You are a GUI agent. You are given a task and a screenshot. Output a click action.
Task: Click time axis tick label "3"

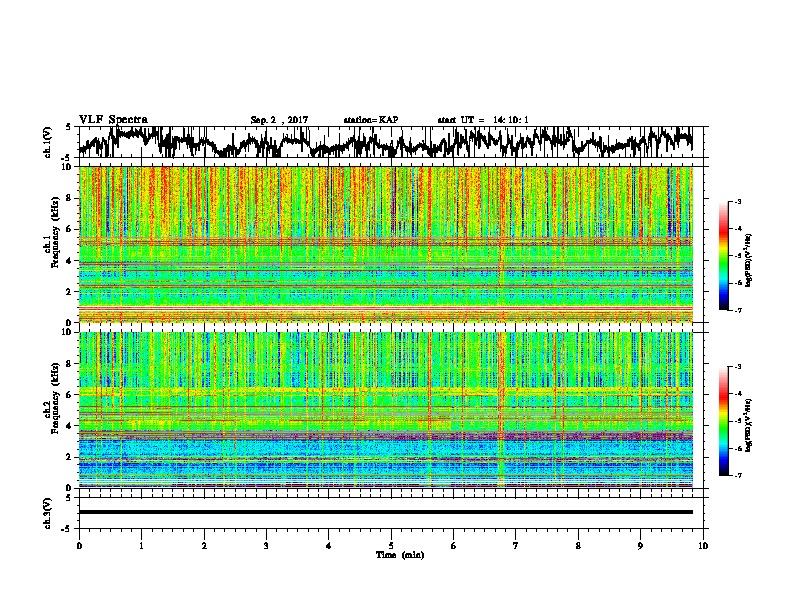point(266,546)
